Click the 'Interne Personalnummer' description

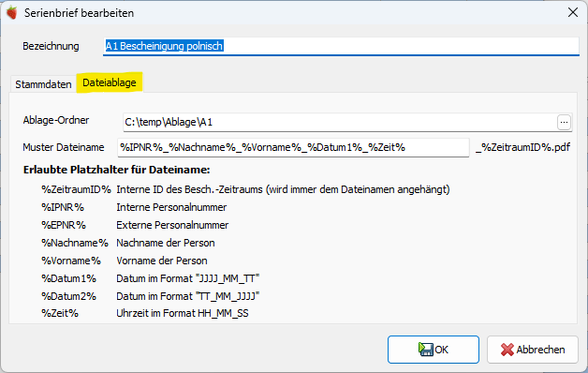point(171,207)
